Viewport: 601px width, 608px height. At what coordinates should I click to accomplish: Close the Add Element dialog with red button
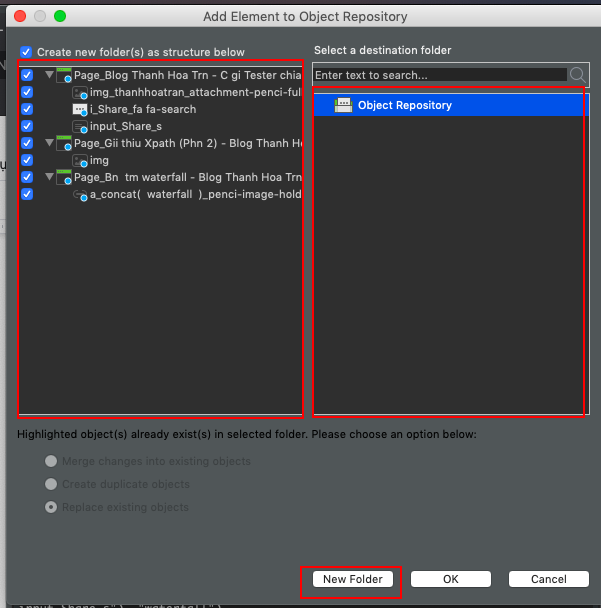point(20,16)
